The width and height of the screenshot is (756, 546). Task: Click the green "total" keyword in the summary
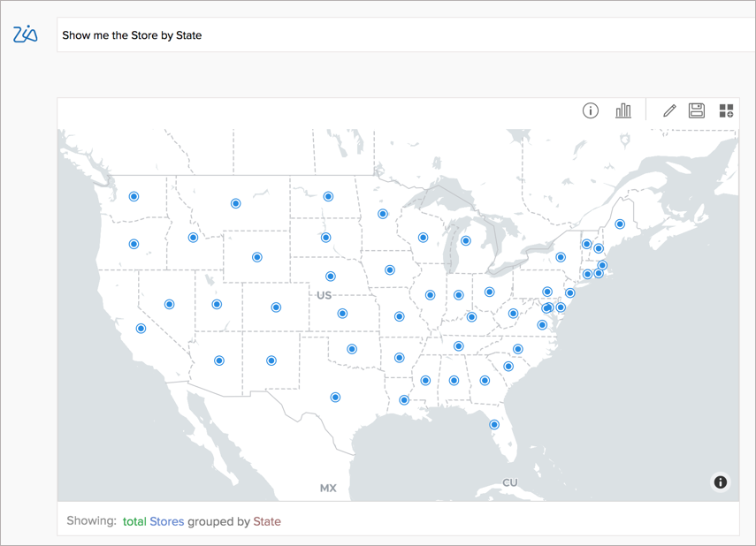tap(134, 521)
